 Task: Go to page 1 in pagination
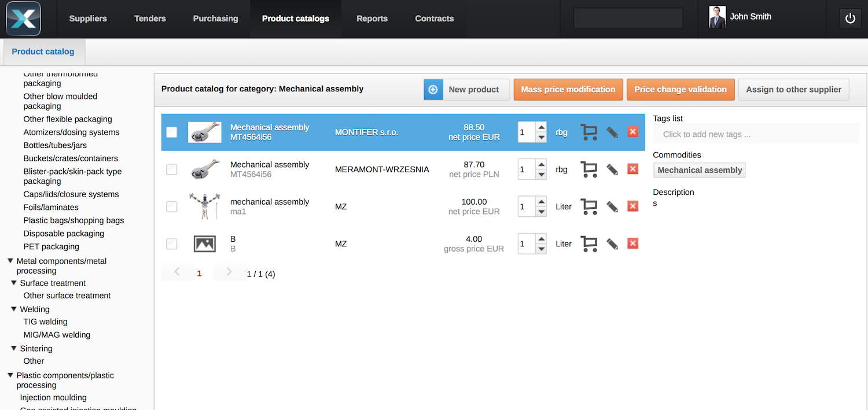(x=200, y=274)
